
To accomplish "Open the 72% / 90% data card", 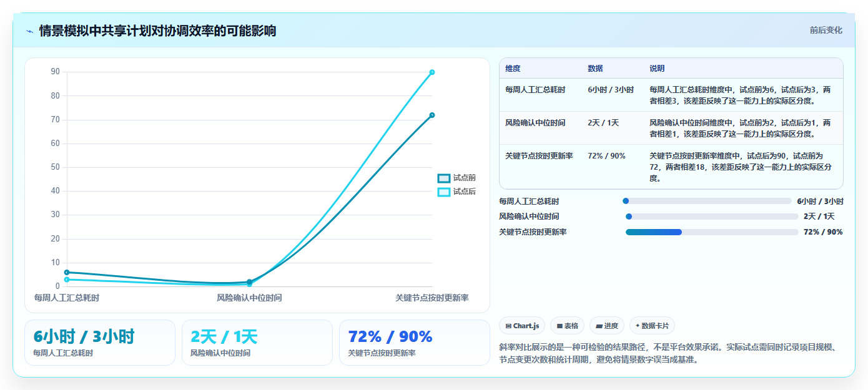I will [415, 343].
